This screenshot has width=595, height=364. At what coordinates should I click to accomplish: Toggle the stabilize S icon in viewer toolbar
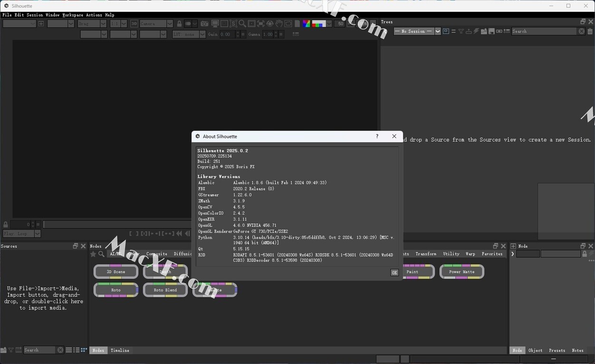pos(233,24)
